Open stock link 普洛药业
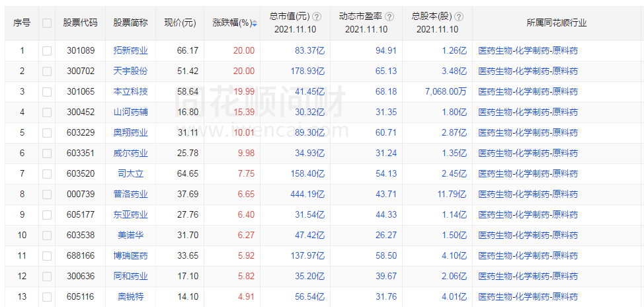This screenshot has height=307, width=644. pos(131,194)
